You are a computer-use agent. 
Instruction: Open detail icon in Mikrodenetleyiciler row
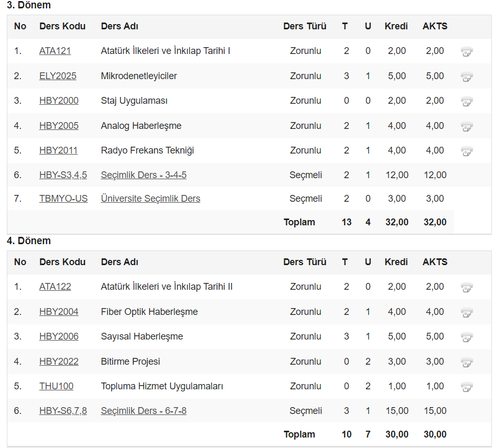point(467,77)
